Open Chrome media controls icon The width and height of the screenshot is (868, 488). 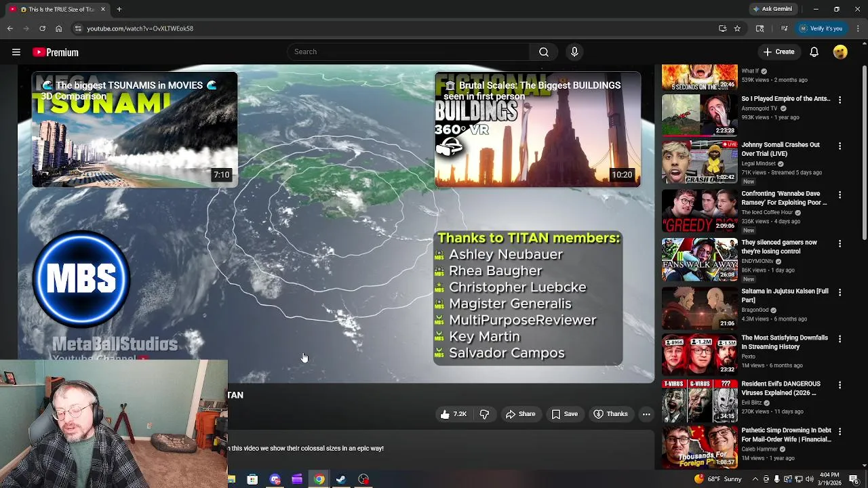click(x=785, y=28)
